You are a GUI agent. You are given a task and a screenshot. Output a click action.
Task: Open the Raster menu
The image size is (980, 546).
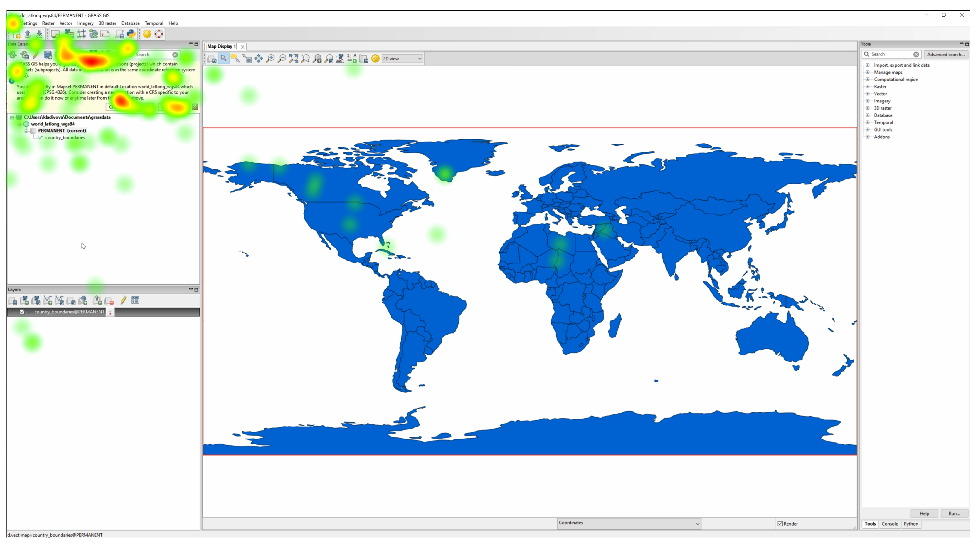pyautogui.click(x=48, y=23)
